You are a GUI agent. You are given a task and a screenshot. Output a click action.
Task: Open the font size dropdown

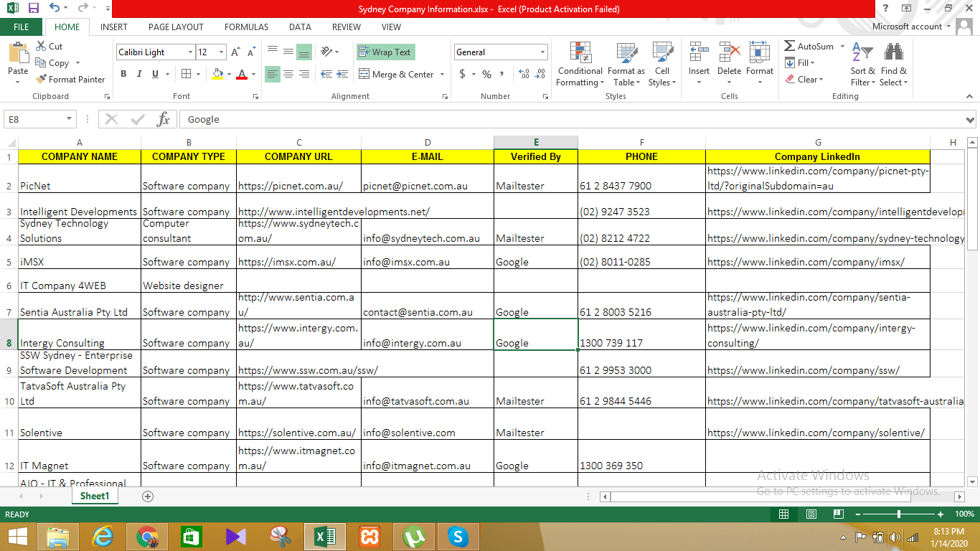pyautogui.click(x=220, y=52)
